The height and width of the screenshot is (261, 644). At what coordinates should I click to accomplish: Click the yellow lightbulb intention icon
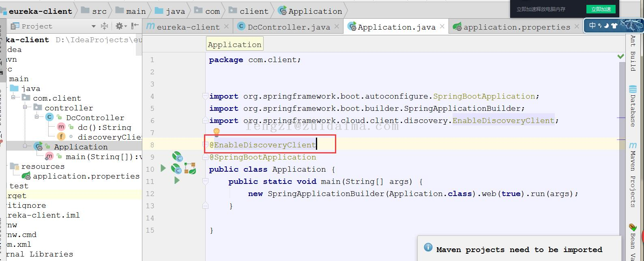[216, 132]
